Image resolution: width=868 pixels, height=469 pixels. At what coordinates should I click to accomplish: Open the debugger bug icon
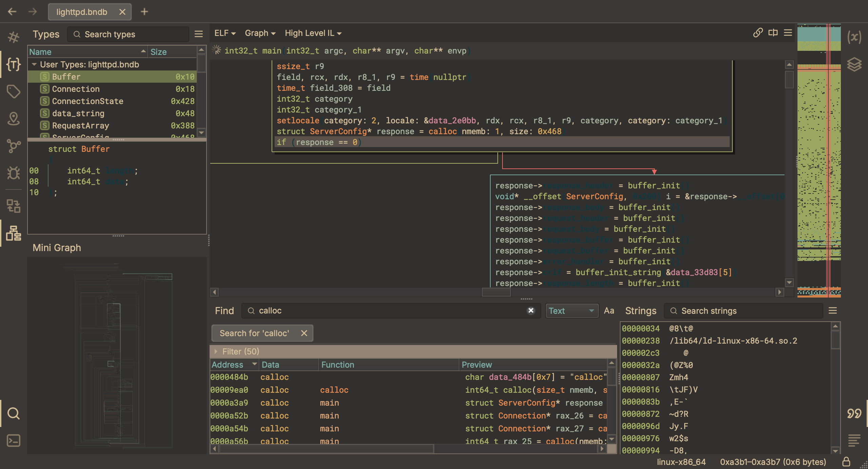point(14,173)
